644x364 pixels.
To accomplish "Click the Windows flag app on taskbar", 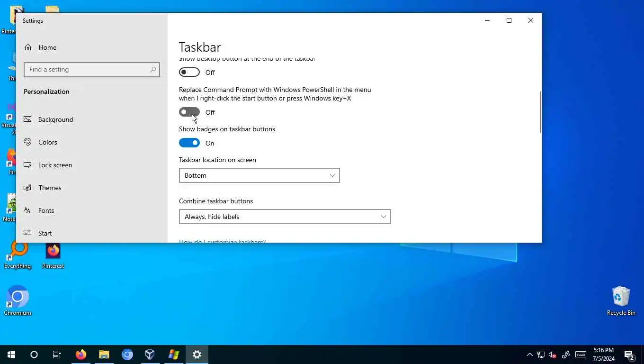I will [174, 355].
